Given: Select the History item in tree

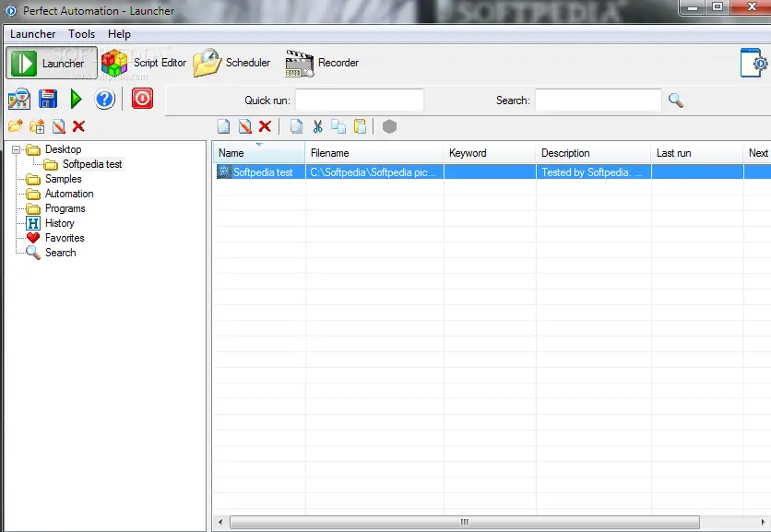Looking at the screenshot, I should 59,223.
